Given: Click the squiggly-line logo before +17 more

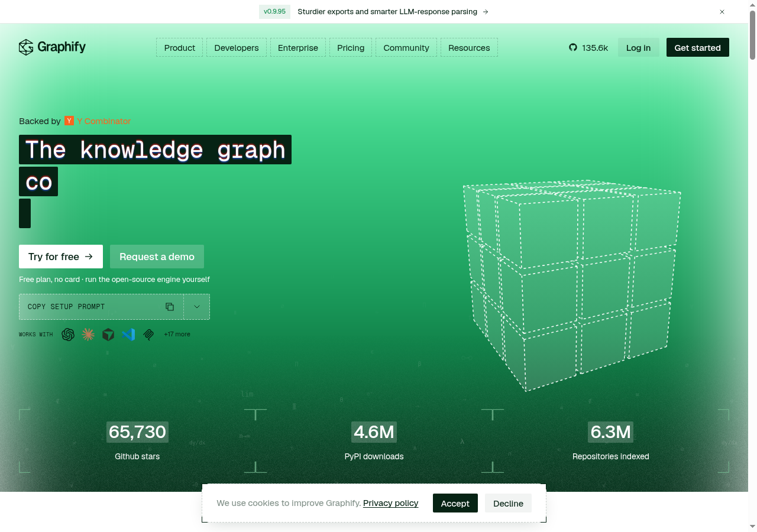Looking at the screenshot, I should (x=148, y=335).
